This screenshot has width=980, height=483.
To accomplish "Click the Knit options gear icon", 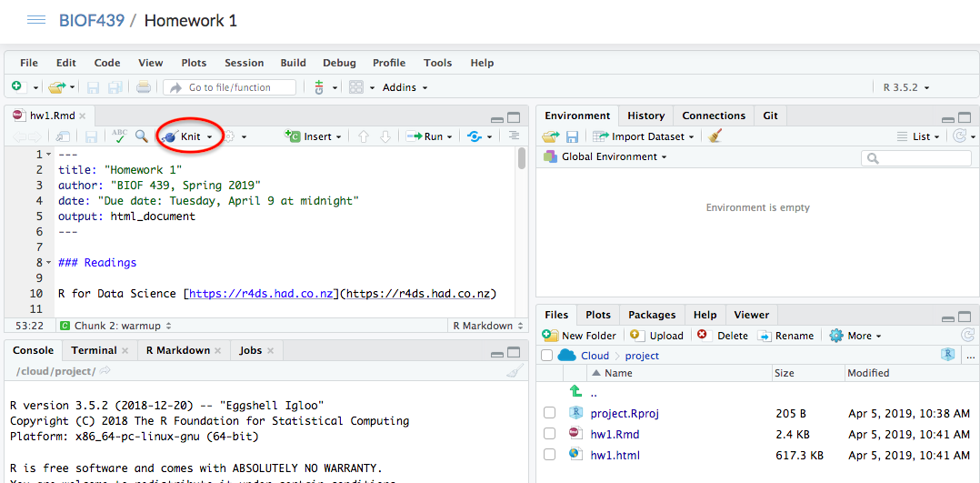I will tap(229, 136).
